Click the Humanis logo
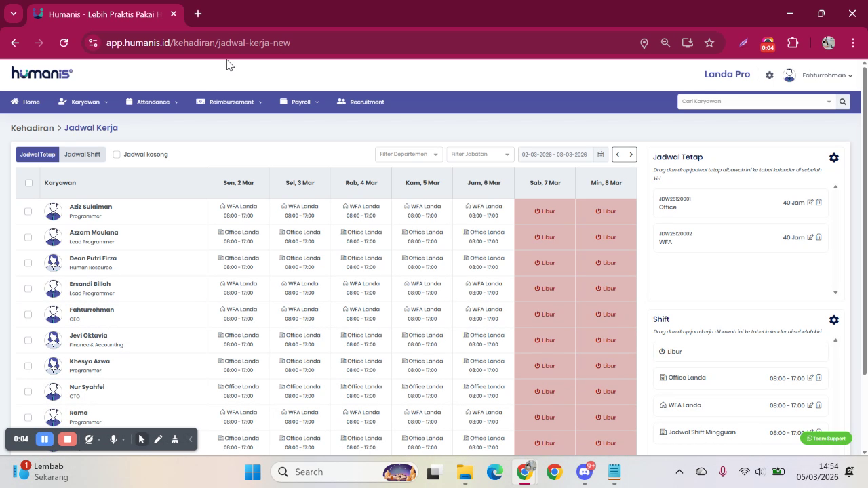The height and width of the screenshot is (488, 868). (x=42, y=73)
